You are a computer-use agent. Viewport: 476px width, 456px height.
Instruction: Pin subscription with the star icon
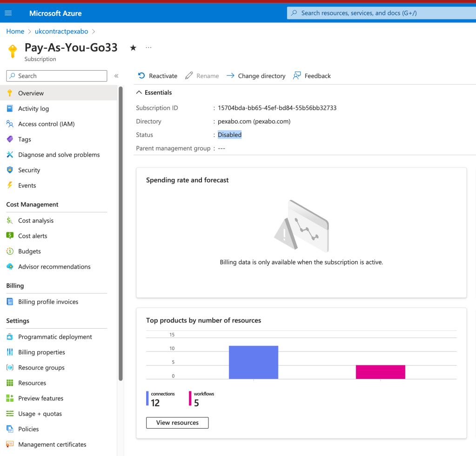pos(133,47)
